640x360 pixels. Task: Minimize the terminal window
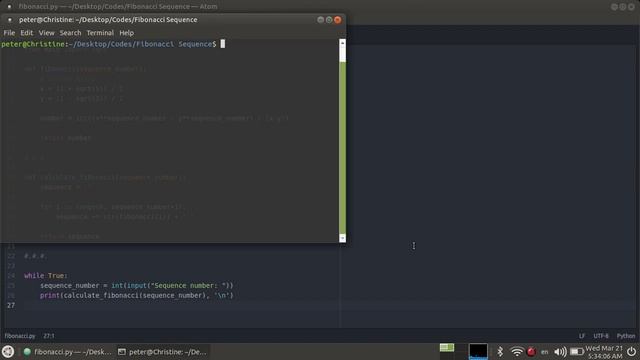pyautogui.click(x=320, y=20)
